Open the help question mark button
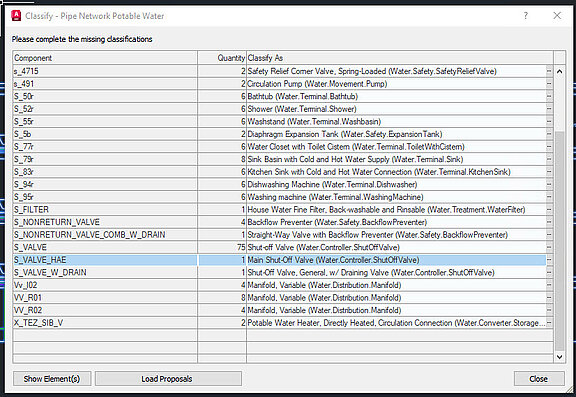576x397 pixels. pyautogui.click(x=526, y=16)
